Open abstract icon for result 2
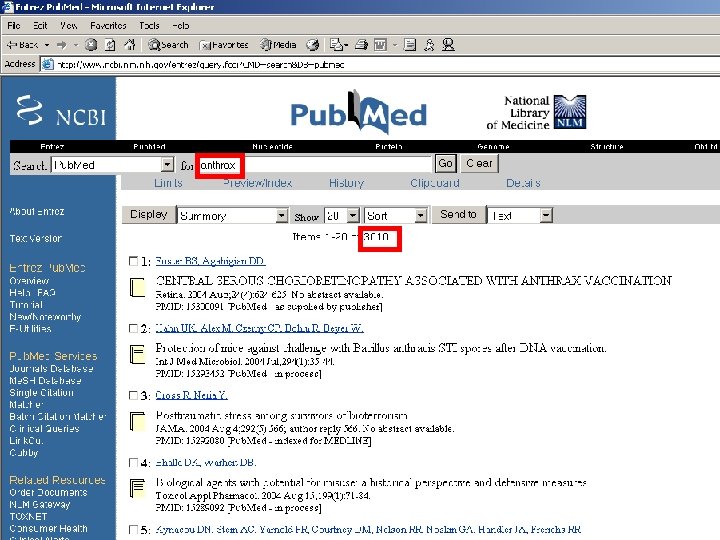This screenshot has width=720, height=540. pyautogui.click(x=137, y=354)
